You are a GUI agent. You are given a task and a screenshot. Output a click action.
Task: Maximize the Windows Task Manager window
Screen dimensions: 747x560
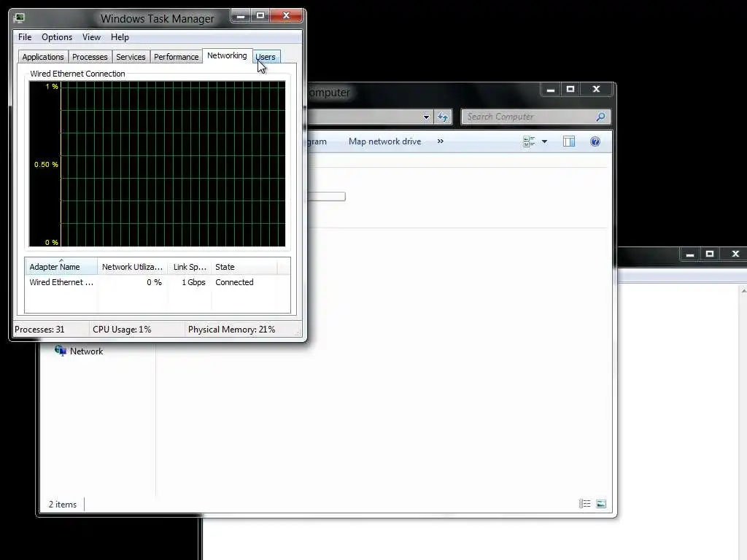(x=260, y=16)
